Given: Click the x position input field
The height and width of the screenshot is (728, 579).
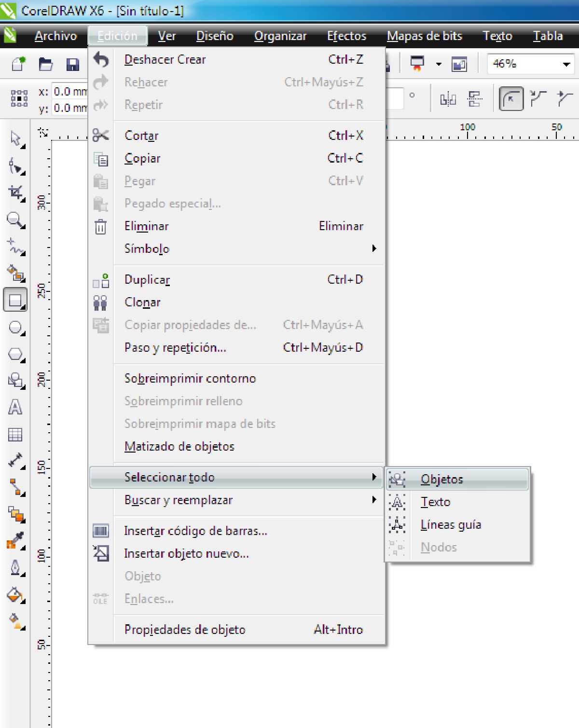Looking at the screenshot, I should tap(69, 91).
